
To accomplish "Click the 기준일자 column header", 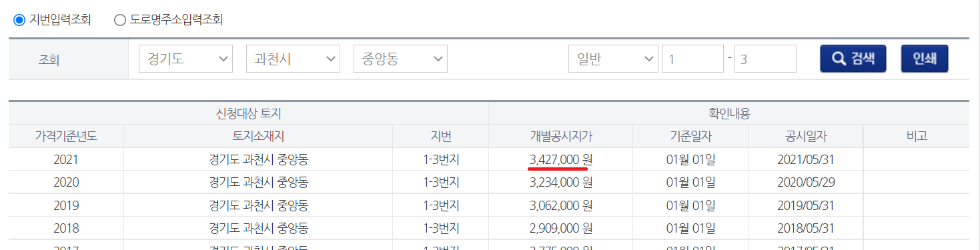I will 690,137.
